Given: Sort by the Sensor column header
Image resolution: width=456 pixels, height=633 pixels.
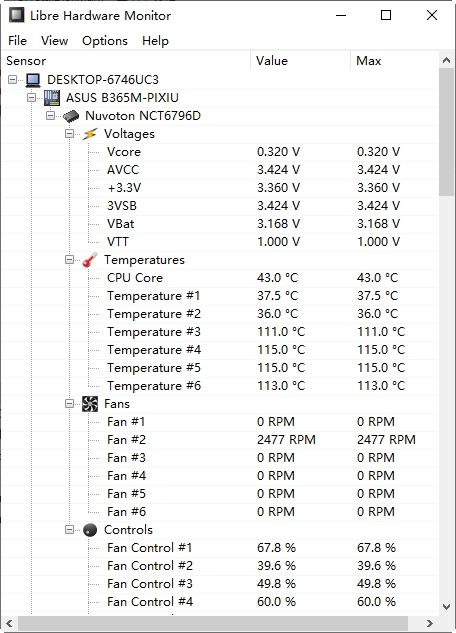Looking at the screenshot, I should coord(127,61).
